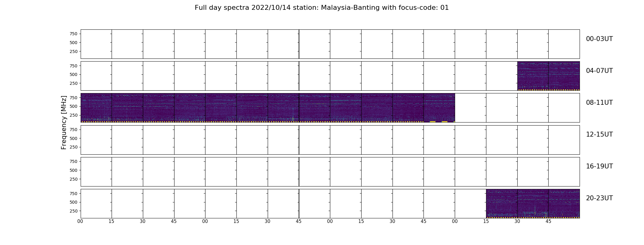
Task: Click the 250 tick label of the 20-23UT row
Action: [73, 211]
